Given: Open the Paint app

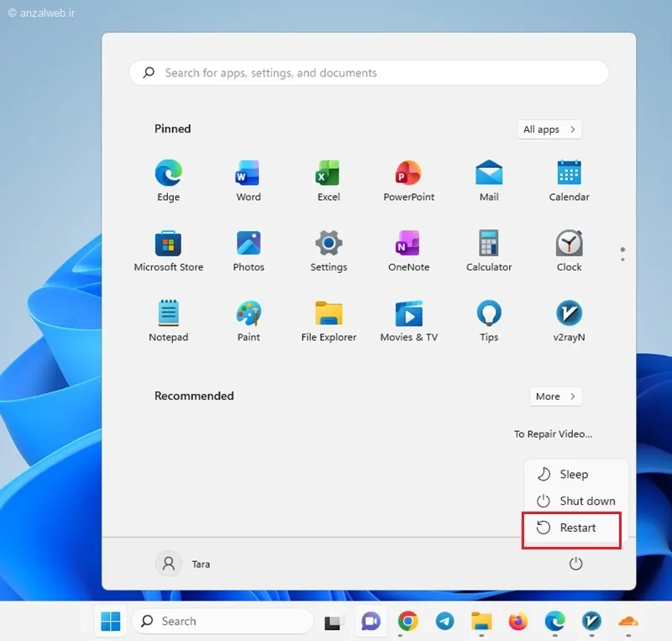Looking at the screenshot, I should click(x=249, y=321).
